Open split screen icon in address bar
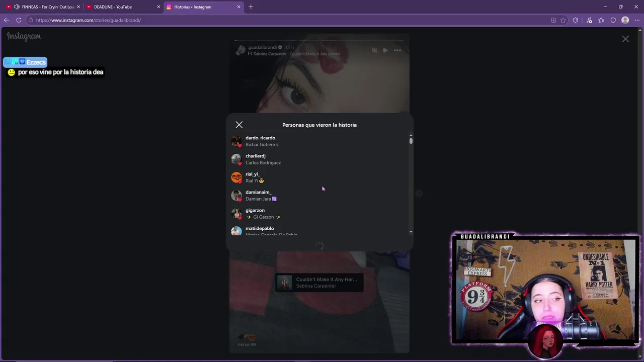The height and width of the screenshot is (362, 644). (553, 20)
